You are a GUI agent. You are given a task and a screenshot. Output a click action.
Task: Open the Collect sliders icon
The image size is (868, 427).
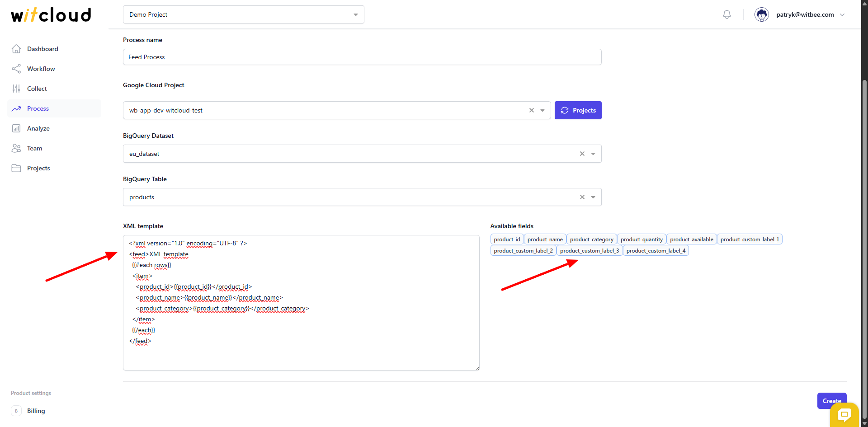click(x=16, y=89)
